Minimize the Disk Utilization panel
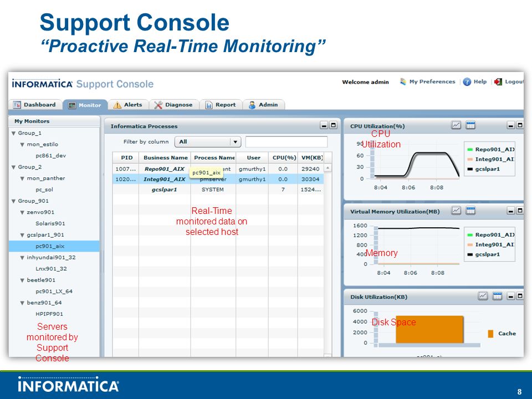This screenshot has height=399, width=532. click(x=510, y=296)
